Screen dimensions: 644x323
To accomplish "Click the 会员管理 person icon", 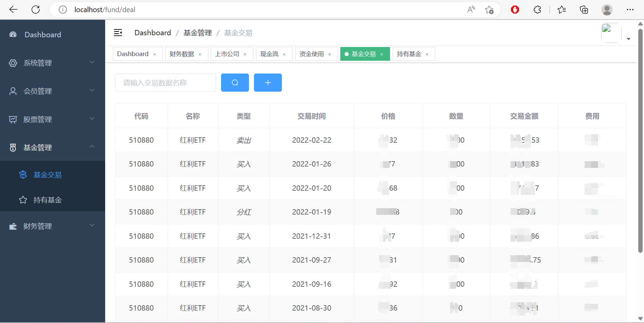I will pos(13,91).
